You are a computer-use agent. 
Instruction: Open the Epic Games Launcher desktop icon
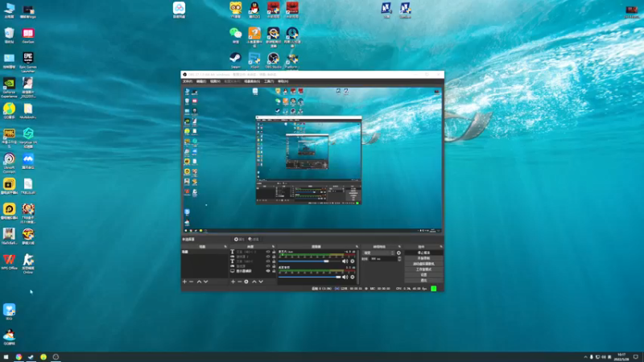(28, 59)
